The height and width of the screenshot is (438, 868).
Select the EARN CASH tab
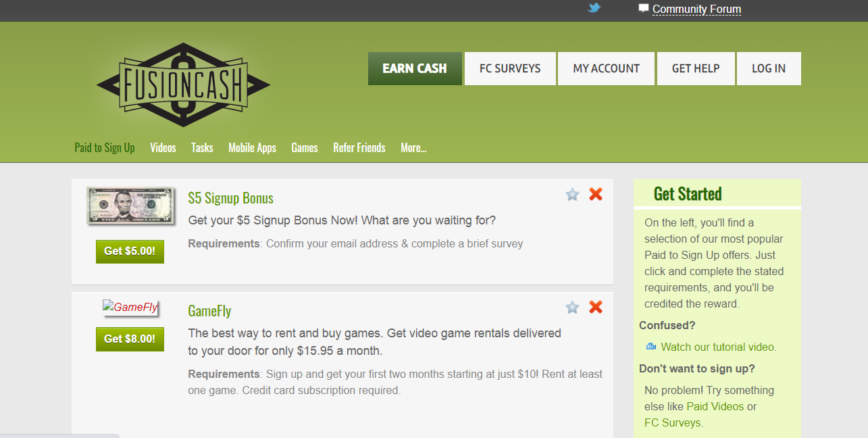(415, 68)
